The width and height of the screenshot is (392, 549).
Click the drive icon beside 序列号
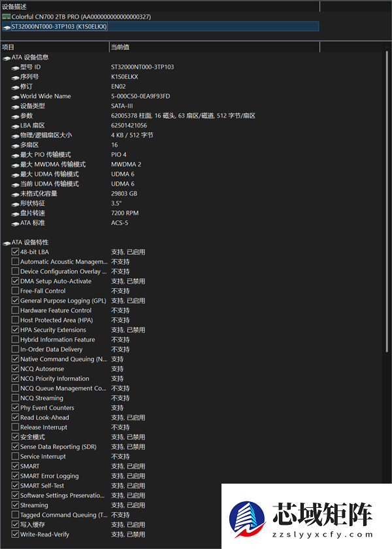pyautogui.click(x=15, y=77)
